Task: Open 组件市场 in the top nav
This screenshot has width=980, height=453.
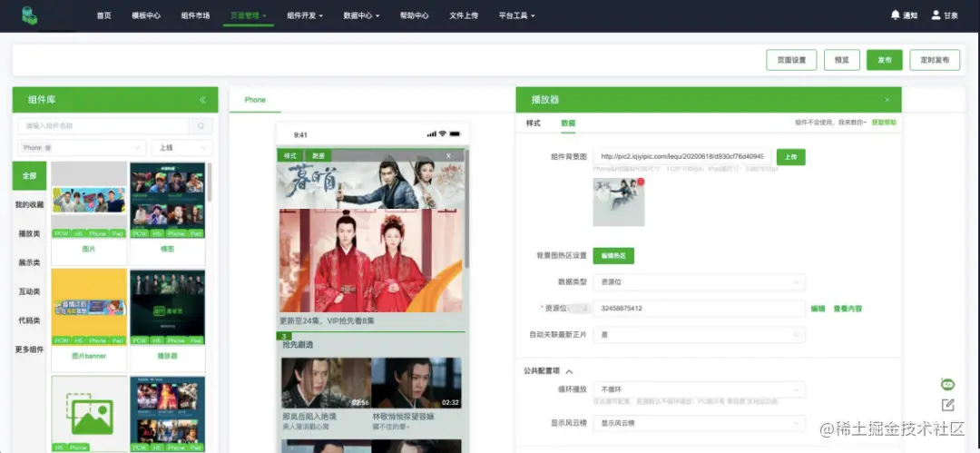Action: (196, 15)
